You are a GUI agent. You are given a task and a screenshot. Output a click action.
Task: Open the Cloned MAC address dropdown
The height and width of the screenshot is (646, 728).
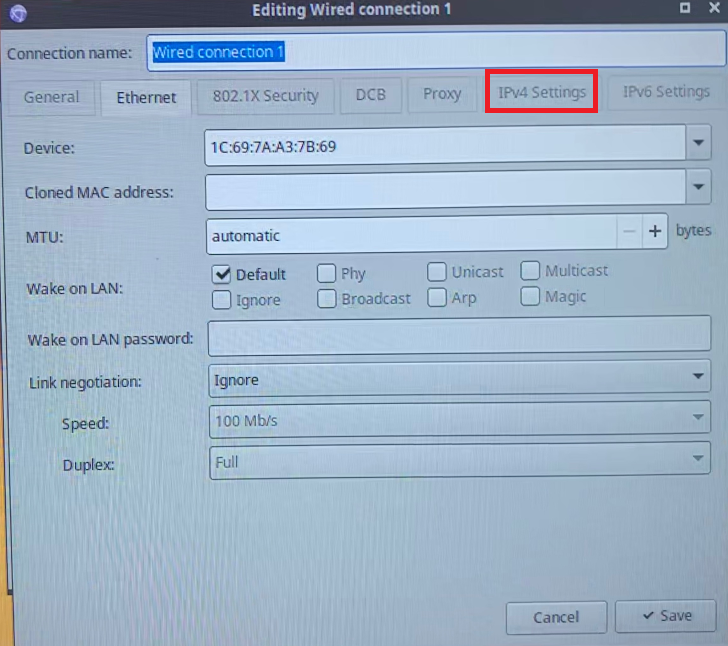[x=697, y=187]
